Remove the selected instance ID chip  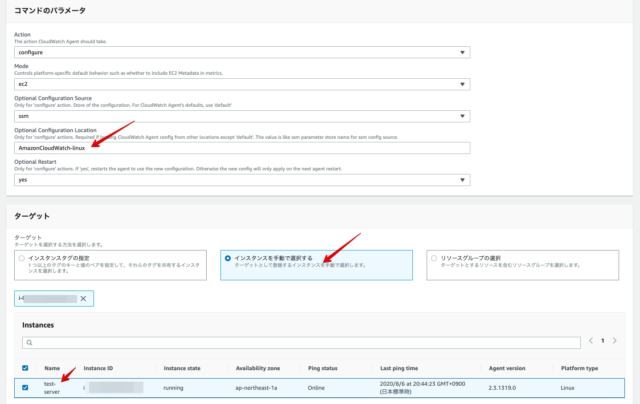(83, 299)
